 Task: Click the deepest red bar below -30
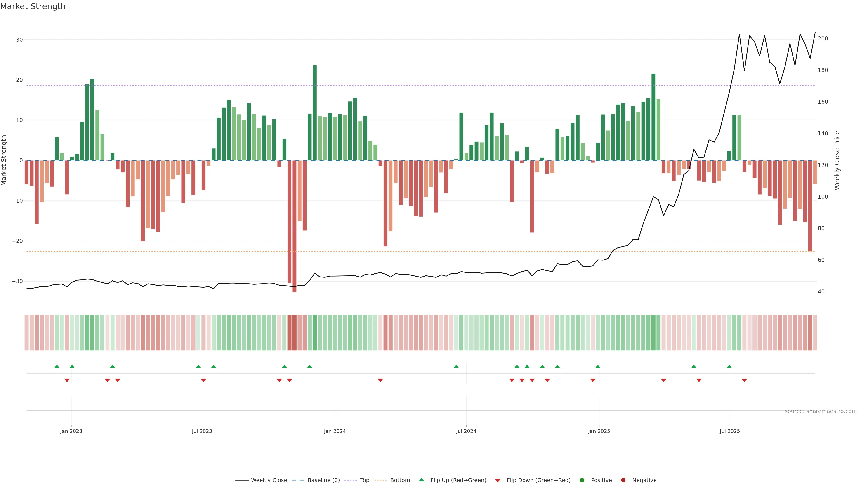295,226
